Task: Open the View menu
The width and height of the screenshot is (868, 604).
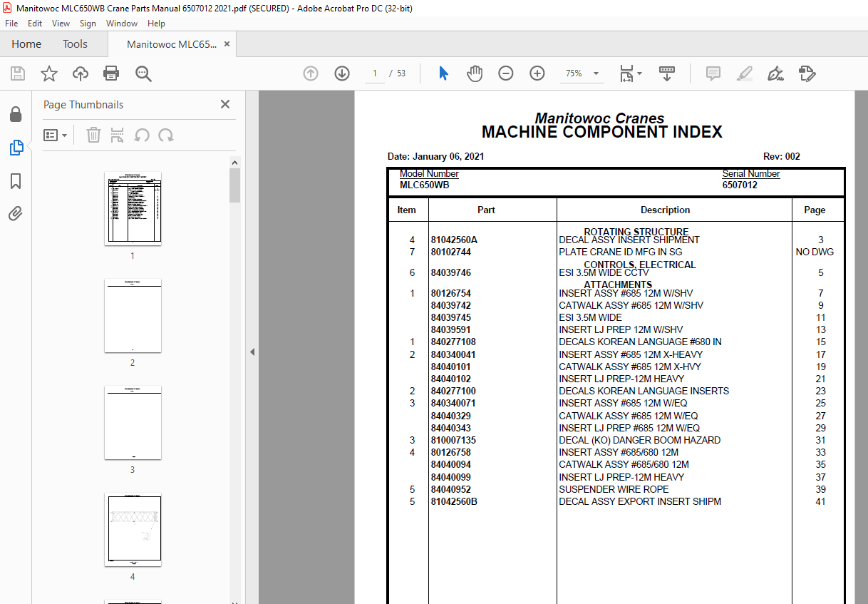Action: pos(61,24)
